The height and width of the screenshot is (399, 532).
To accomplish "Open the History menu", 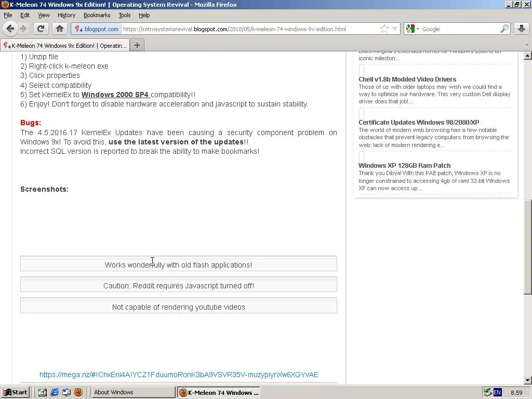I will pyautogui.click(x=66, y=15).
